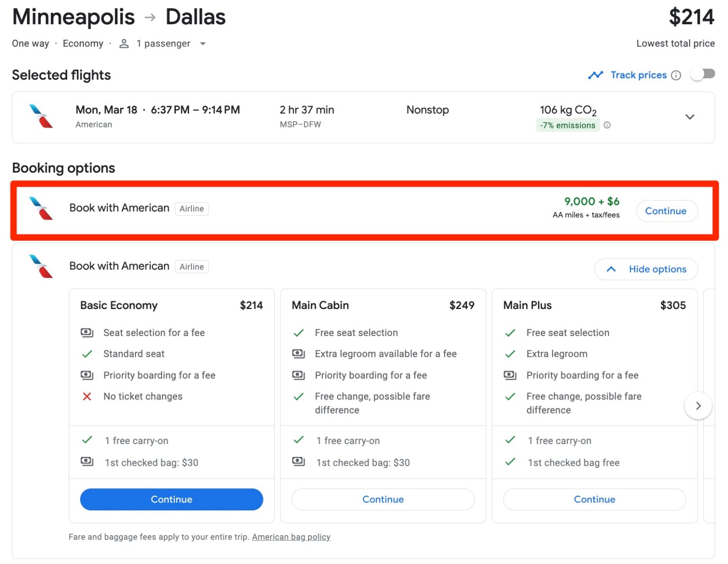Screen dimensions: 728x564
Task: Continue with the 9,000 miles option
Action: pos(666,211)
